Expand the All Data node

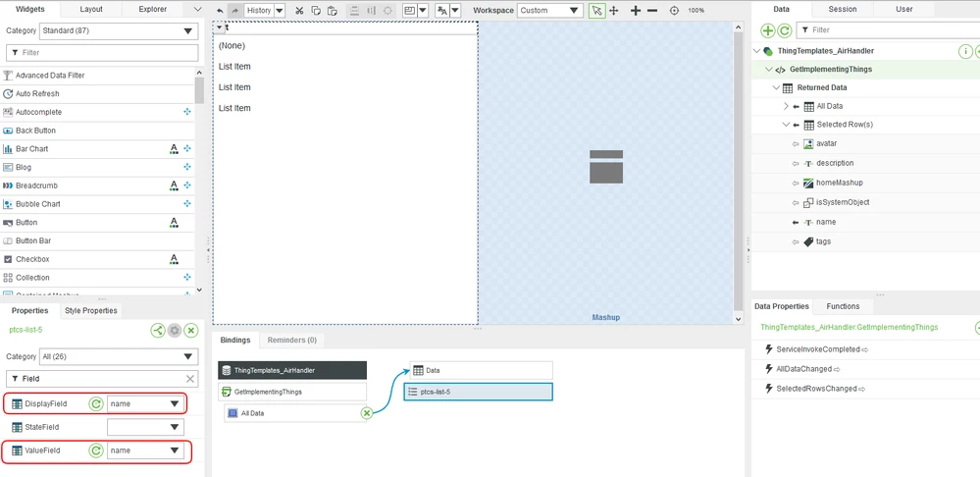click(786, 106)
